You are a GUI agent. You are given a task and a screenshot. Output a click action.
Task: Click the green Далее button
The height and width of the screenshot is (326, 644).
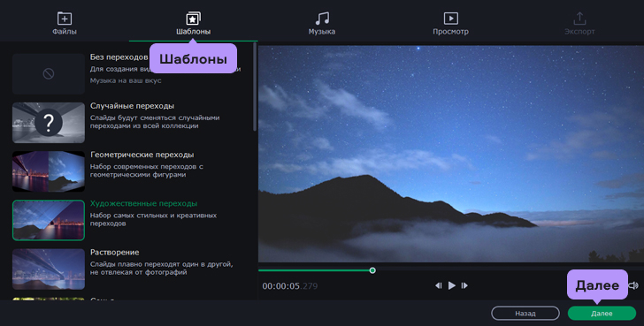pyautogui.click(x=602, y=314)
